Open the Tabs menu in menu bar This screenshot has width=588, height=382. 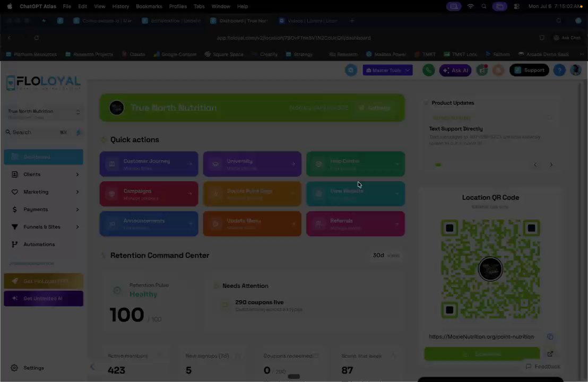(x=199, y=6)
